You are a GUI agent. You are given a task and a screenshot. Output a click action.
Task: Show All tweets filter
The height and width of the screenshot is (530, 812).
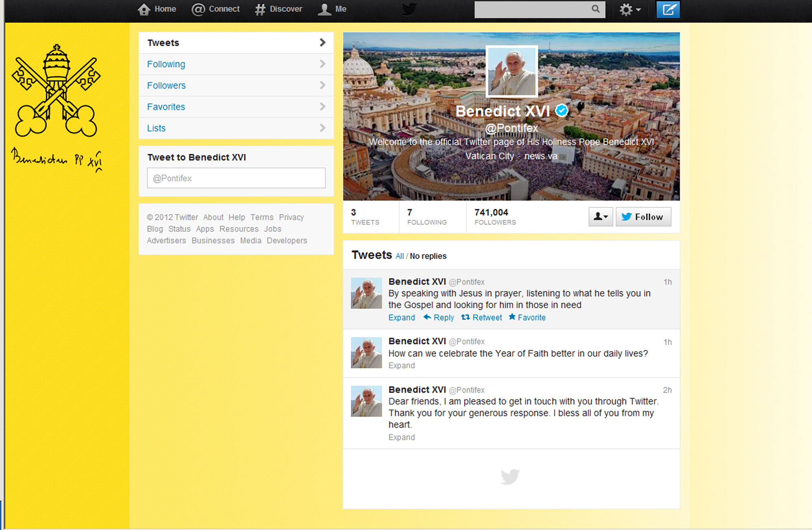[x=400, y=256]
